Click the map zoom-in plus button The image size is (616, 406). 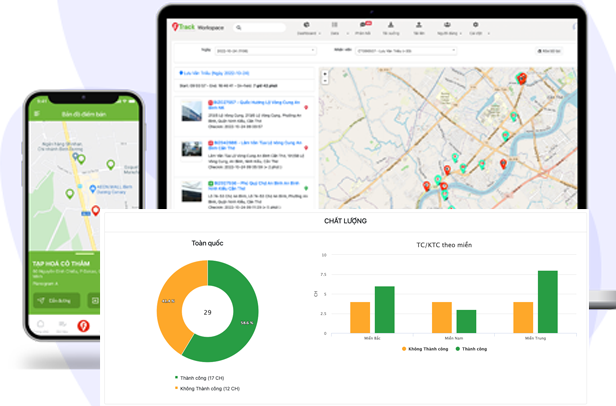pyautogui.click(x=325, y=75)
